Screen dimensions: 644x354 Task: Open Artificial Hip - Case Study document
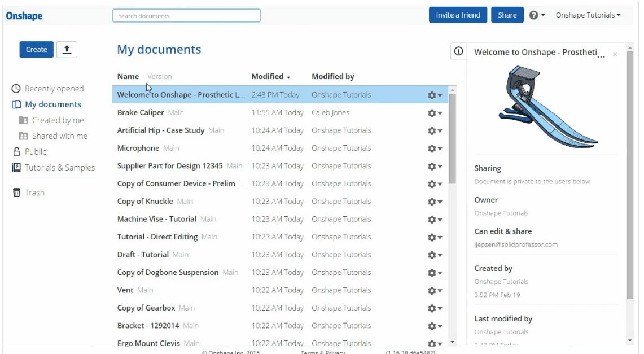(161, 130)
